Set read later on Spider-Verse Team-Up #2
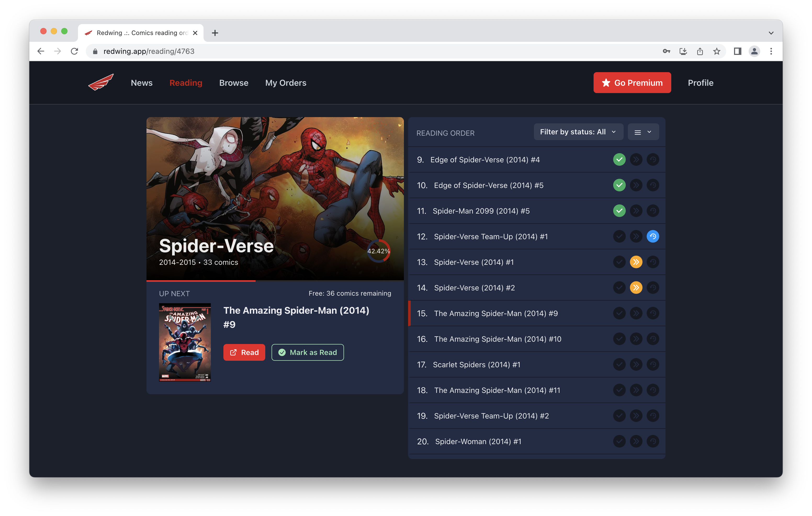The image size is (812, 516). click(653, 416)
